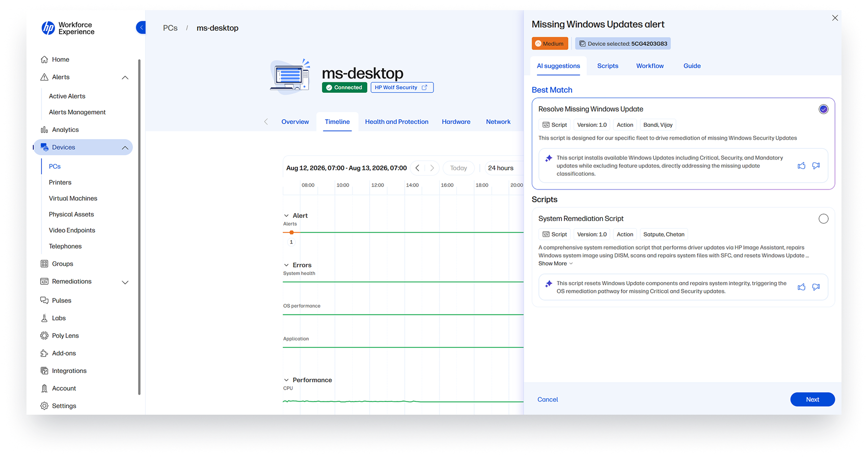Click the Medium severity badge
868x458 pixels.
[x=550, y=44]
